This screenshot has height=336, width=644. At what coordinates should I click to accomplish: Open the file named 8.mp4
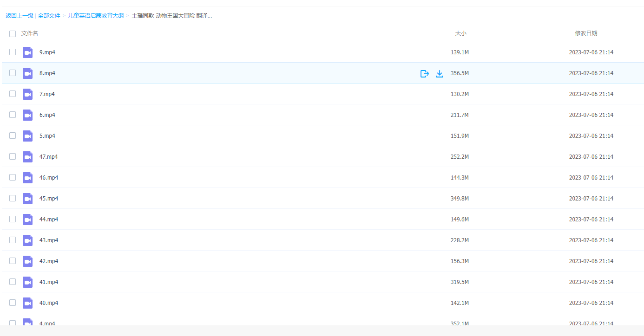pyautogui.click(x=47, y=73)
